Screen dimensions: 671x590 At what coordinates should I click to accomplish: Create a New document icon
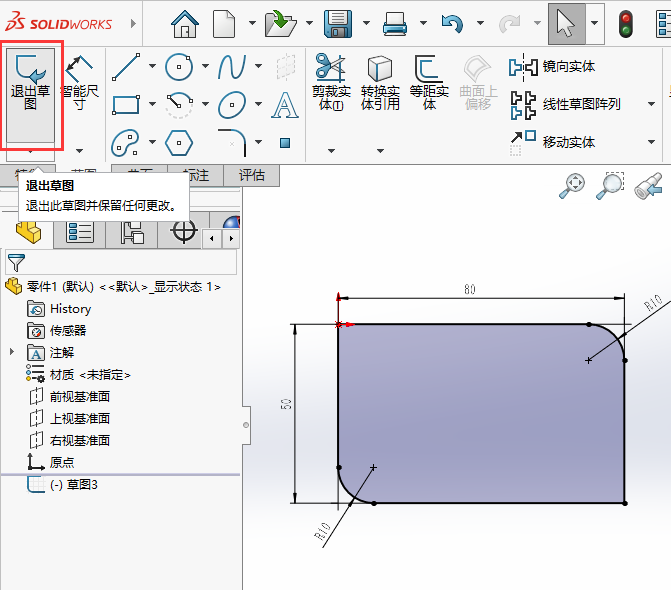[224, 24]
